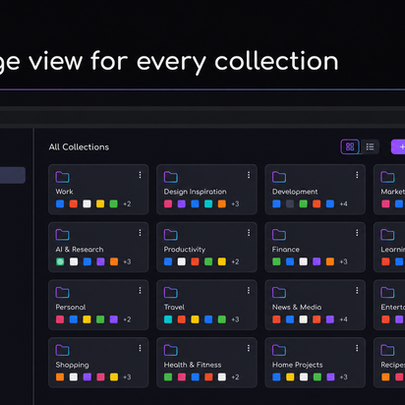The image size is (405, 405).
Task: Click the Home Projects collection title
Action: [297, 365]
